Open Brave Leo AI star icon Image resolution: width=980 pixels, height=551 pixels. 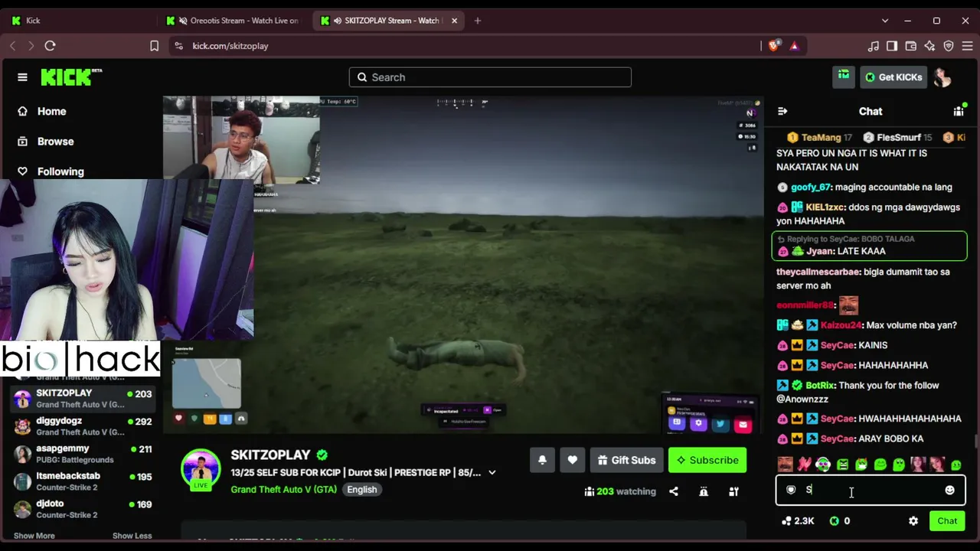pos(930,46)
